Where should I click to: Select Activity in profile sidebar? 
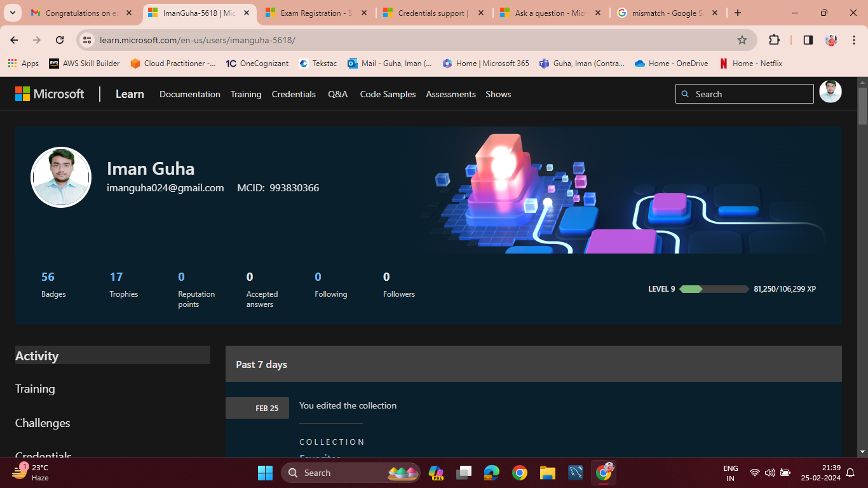point(112,355)
